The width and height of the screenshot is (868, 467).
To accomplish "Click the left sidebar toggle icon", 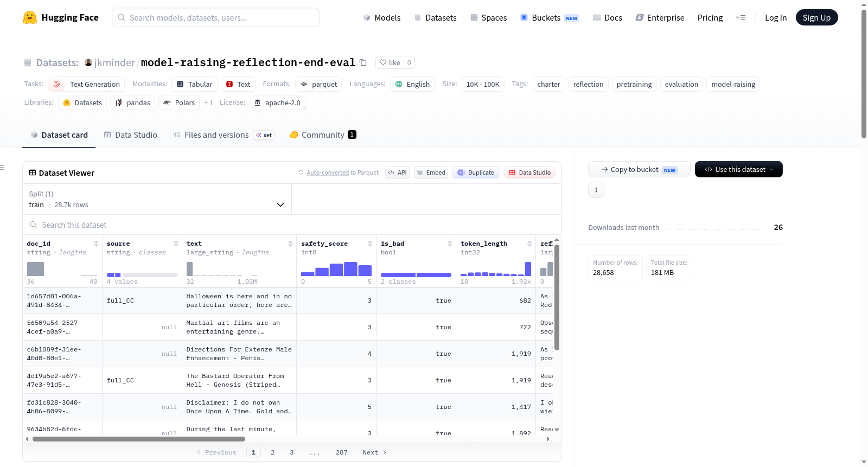I will [x=2, y=168].
